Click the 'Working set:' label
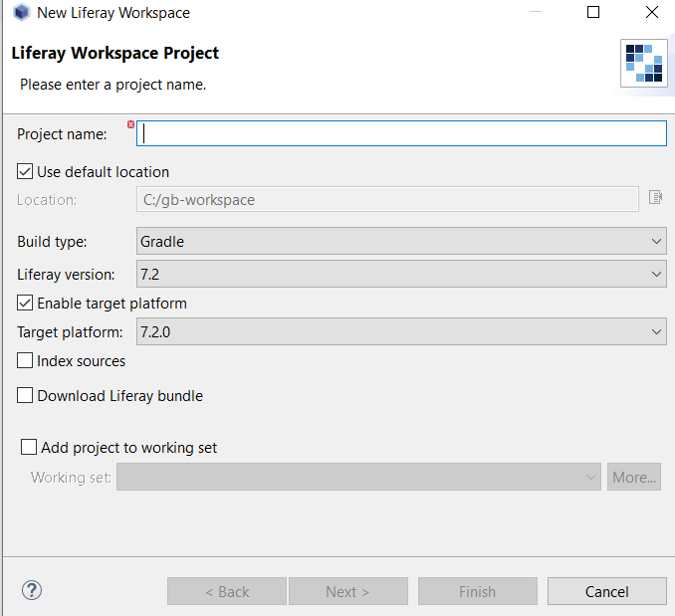 [x=71, y=478]
